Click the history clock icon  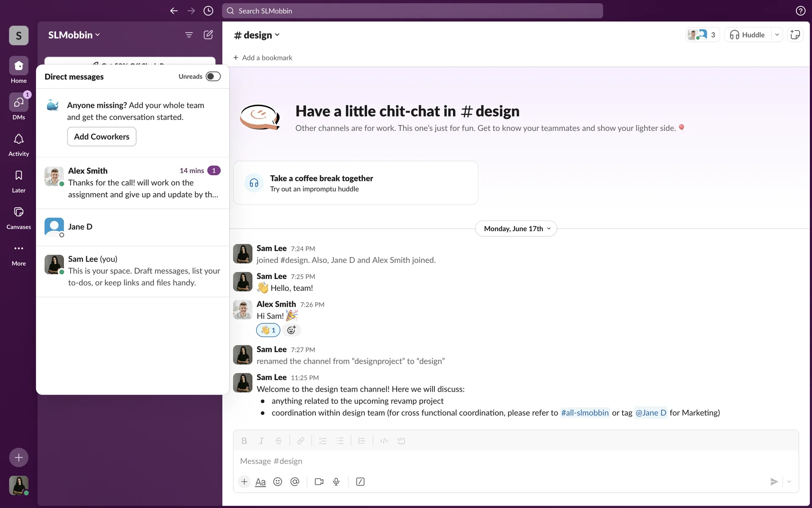point(208,11)
